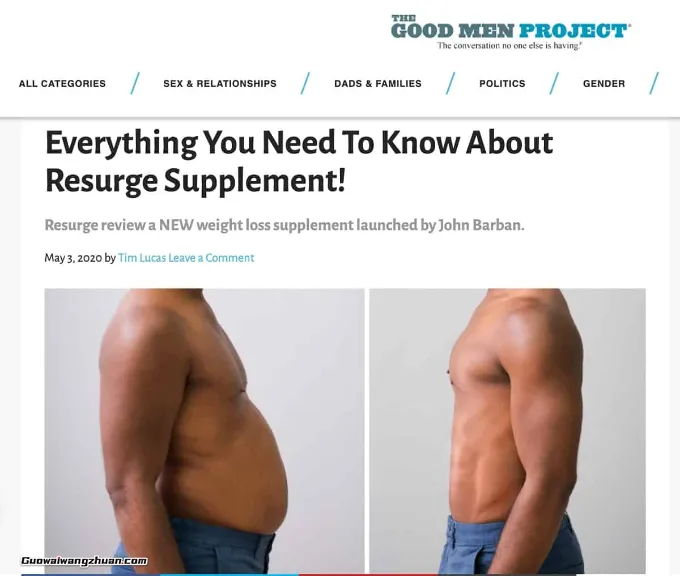This screenshot has width=680, height=576.
Task: Click the site tagline under the logo
Action: 510,46
